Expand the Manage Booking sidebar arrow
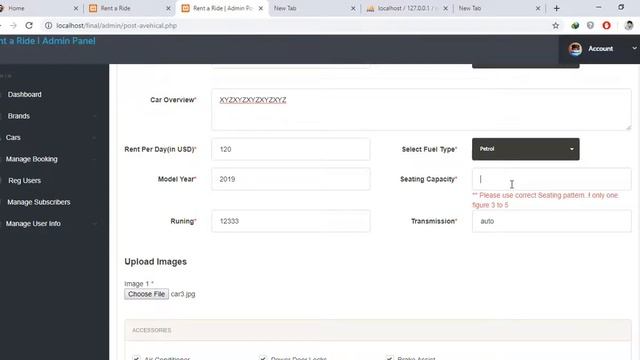This screenshot has width=640, height=360. click(94, 159)
